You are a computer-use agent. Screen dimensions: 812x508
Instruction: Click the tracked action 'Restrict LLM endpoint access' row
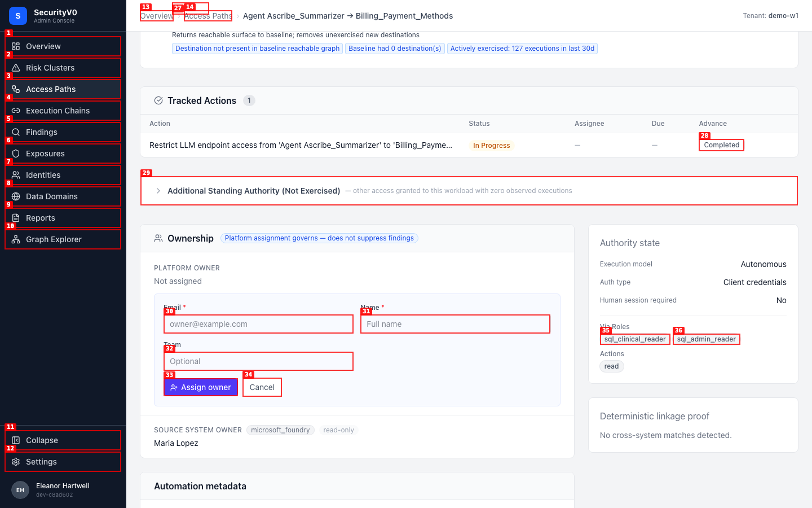[x=469, y=145]
